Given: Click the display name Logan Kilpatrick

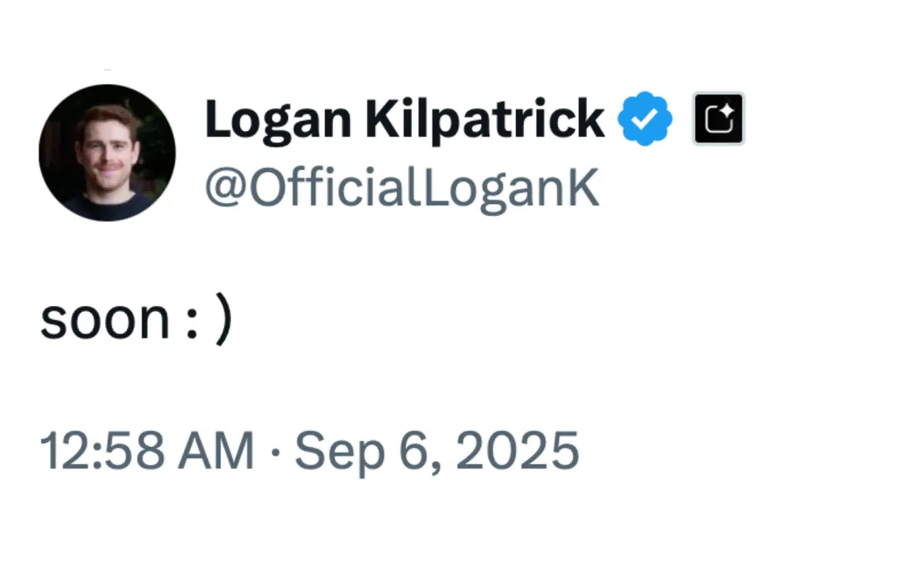Looking at the screenshot, I should 404,120.
